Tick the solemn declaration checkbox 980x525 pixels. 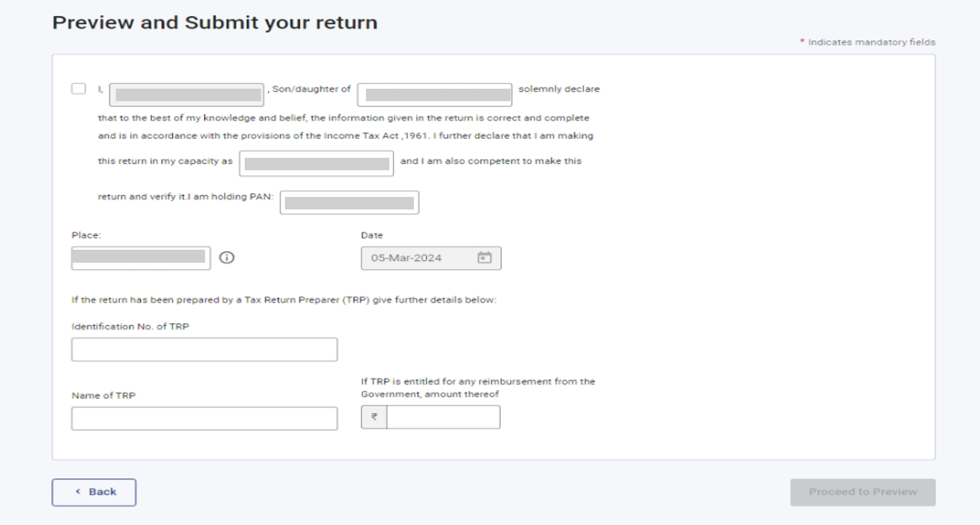pyautogui.click(x=78, y=89)
